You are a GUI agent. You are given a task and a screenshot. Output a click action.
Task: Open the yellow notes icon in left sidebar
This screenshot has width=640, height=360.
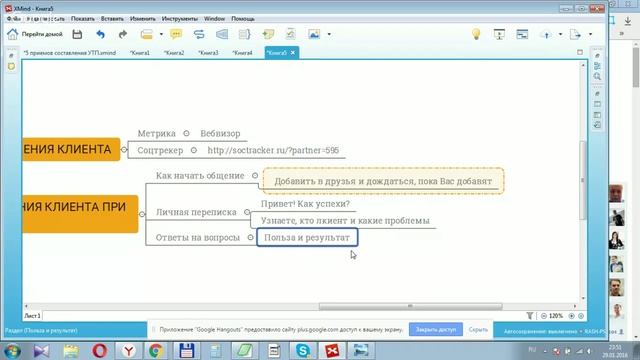tap(11, 66)
